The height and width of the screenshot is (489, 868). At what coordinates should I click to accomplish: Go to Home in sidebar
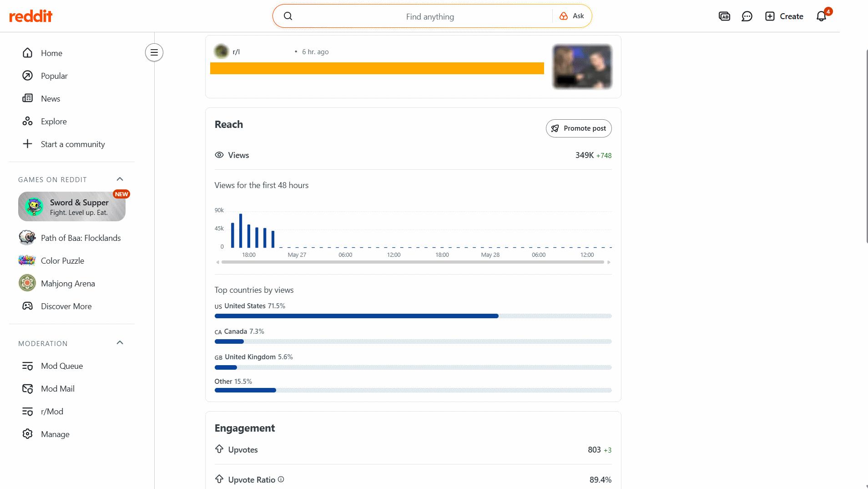(x=72, y=53)
